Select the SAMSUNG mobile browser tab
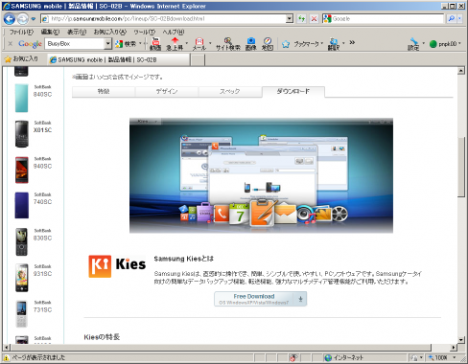 tap(118, 59)
